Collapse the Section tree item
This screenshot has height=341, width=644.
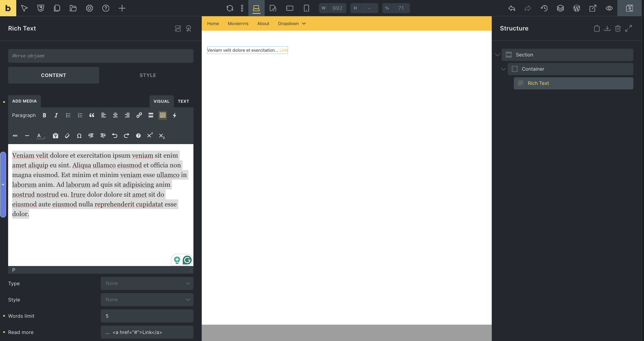click(x=498, y=55)
